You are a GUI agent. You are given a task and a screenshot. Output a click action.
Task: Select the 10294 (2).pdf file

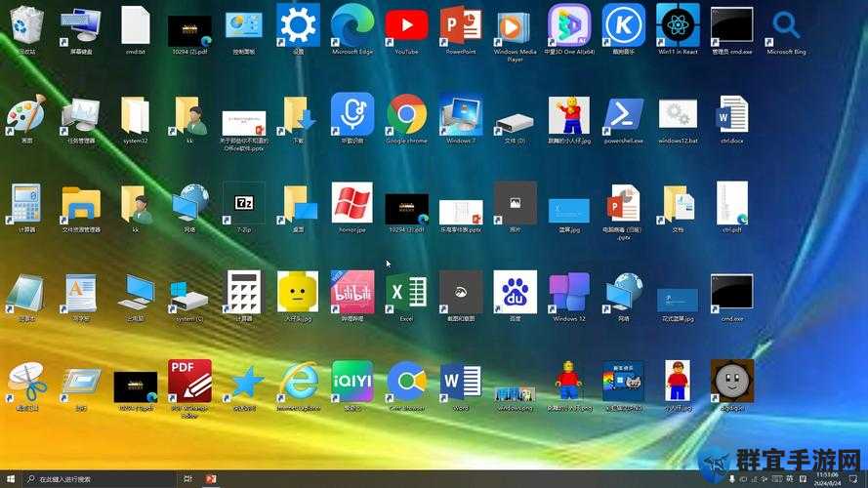tap(189, 31)
